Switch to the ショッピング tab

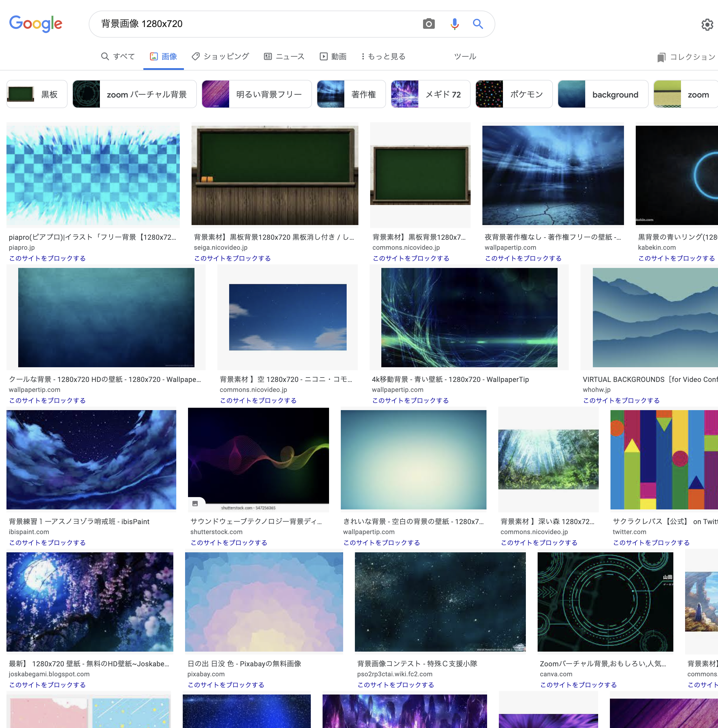[221, 56]
